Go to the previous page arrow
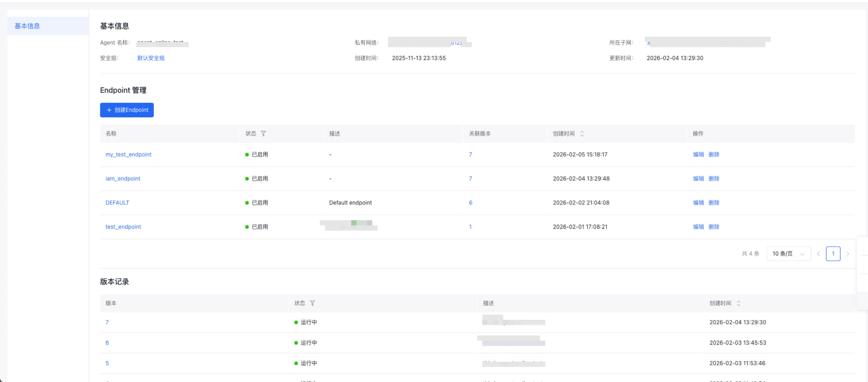 pyautogui.click(x=818, y=254)
